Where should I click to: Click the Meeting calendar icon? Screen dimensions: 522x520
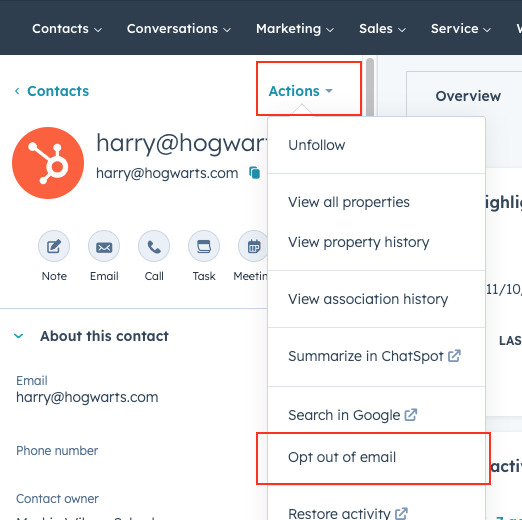click(x=253, y=246)
